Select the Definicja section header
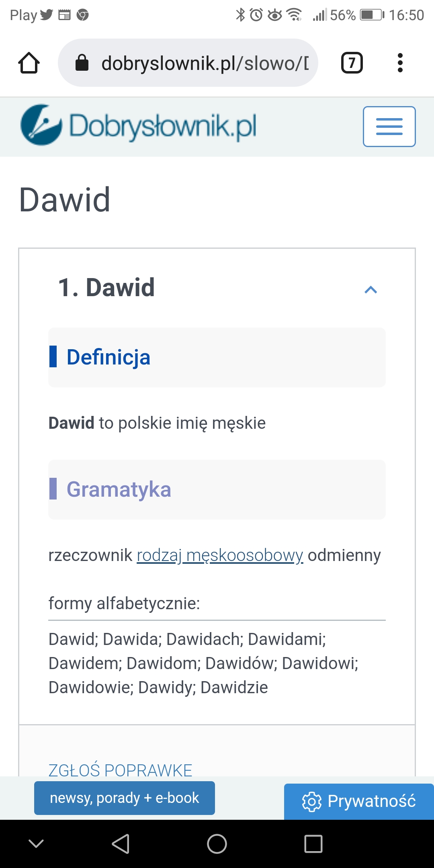The image size is (434, 868). (108, 357)
